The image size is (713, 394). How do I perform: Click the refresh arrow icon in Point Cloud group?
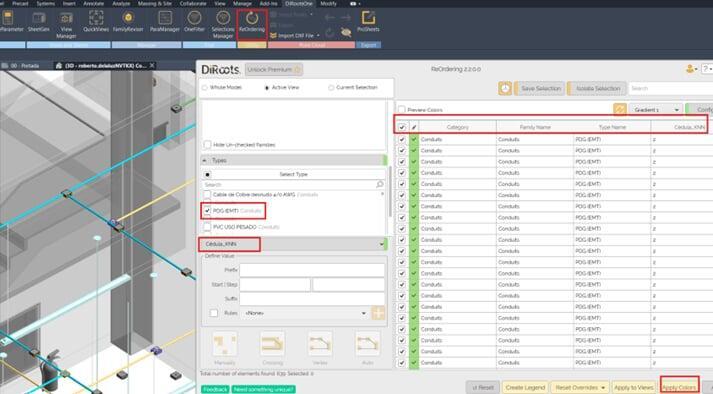coord(330,33)
